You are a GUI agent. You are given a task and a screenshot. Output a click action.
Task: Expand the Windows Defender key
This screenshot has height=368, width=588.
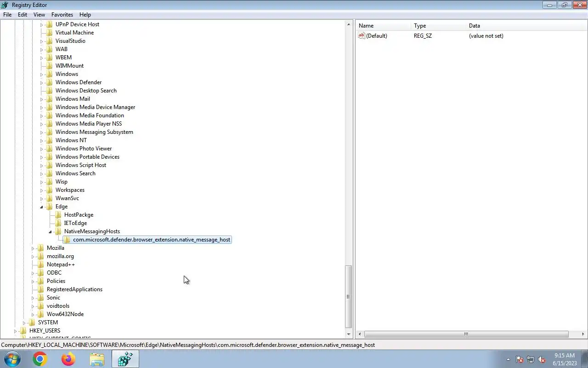[x=41, y=82]
